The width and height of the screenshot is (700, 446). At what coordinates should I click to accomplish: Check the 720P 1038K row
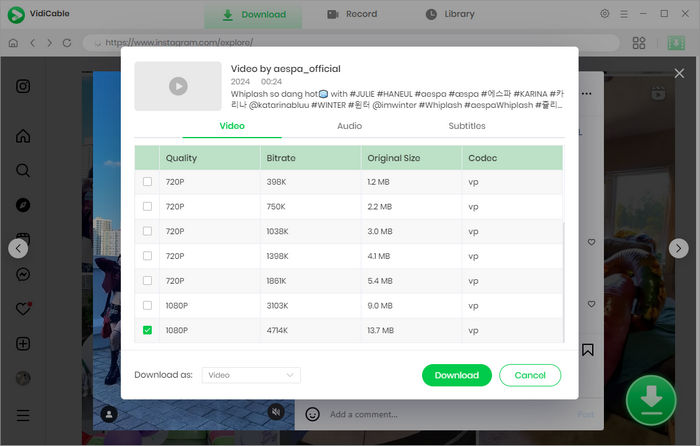[147, 231]
